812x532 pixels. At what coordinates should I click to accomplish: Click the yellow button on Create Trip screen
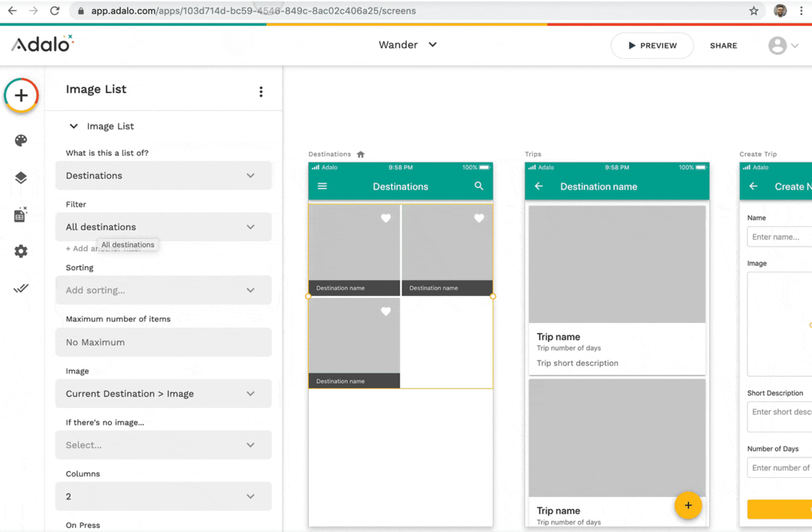click(780, 509)
